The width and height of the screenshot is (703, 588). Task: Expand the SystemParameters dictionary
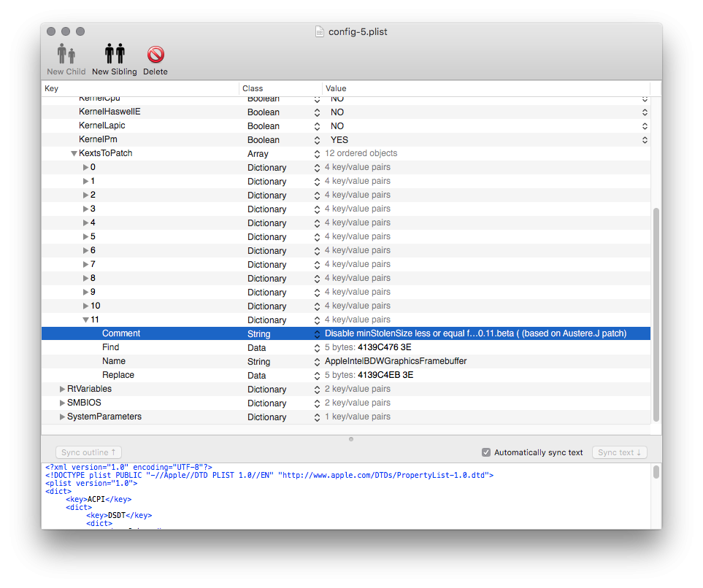click(62, 417)
